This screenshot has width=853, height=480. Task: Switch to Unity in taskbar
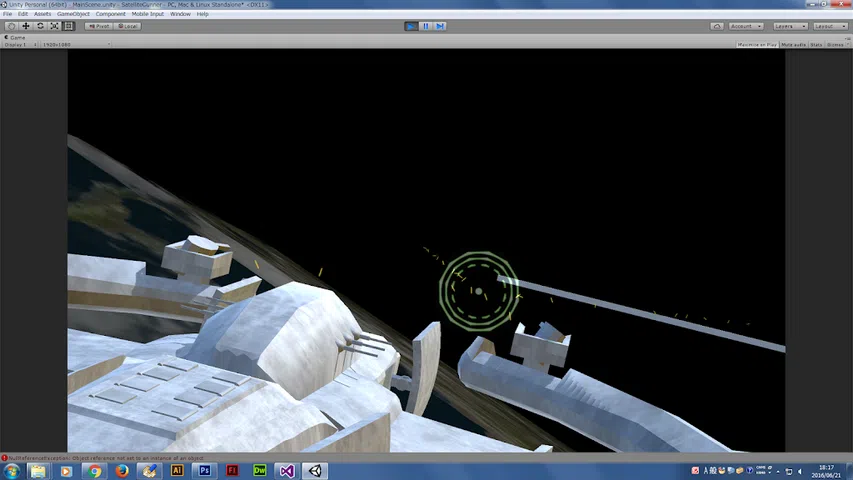315,471
